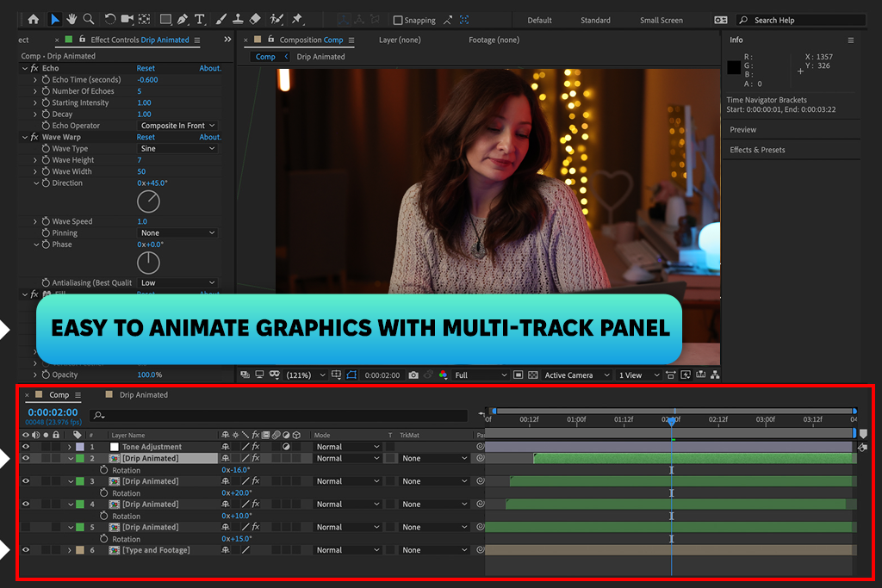Viewport: 882px width, 588px height.
Task: Toggle the Wave Height stopwatch
Action: pos(47,160)
